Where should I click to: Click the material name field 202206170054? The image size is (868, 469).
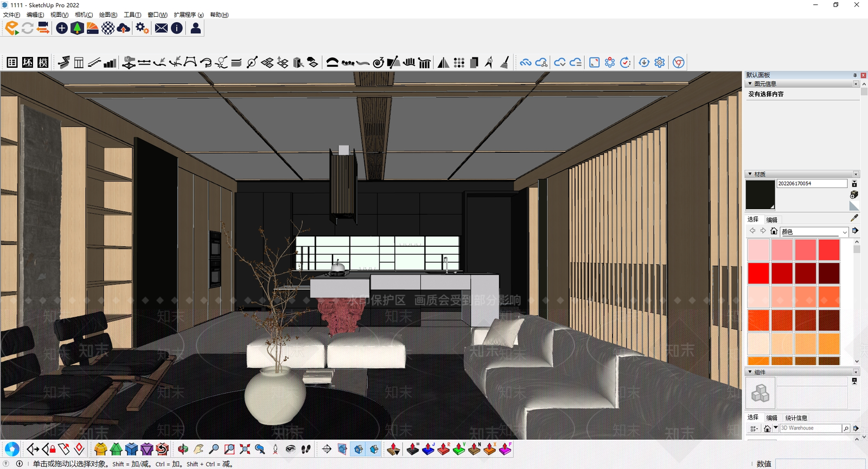click(x=812, y=183)
